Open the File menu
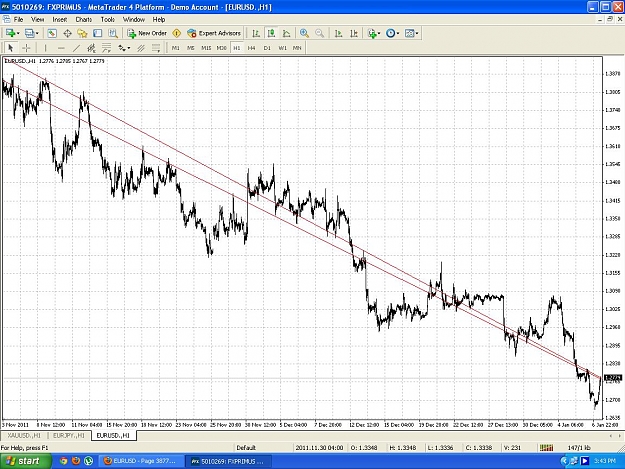This screenshot has width=625, height=469. pyautogui.click(x=18, y=20)
